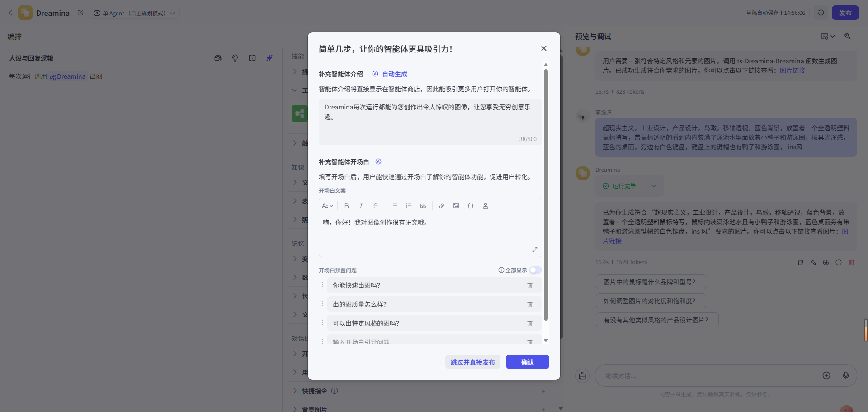Click the dialog's vertical scrollbar thumb
Viewport: 868px width, 412px height.
click(x=546, y=194)
